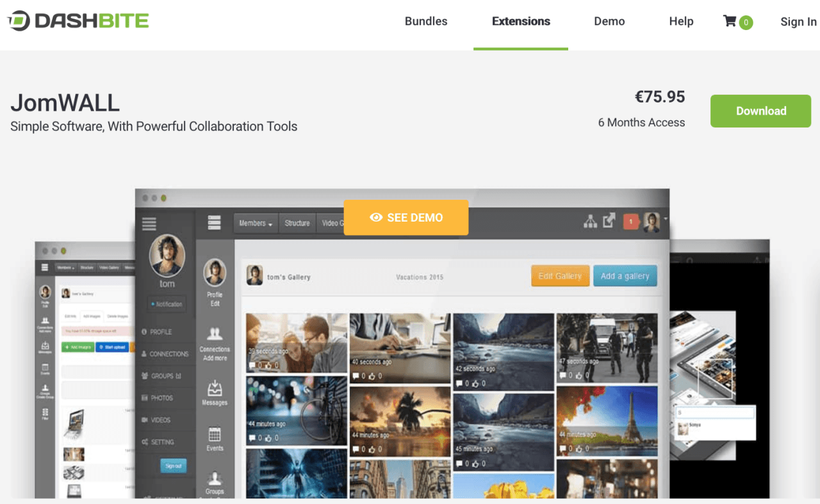Screen dimensions: 820x504
Task: Select the Connections people icon
Action: 215,334
